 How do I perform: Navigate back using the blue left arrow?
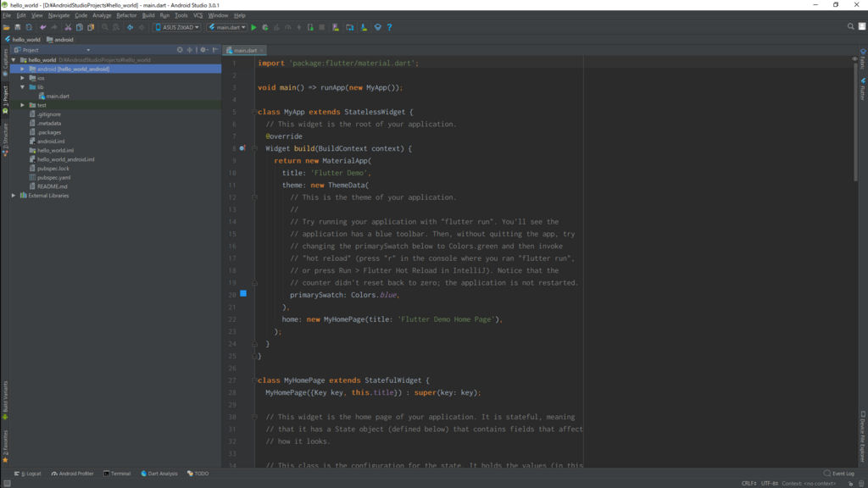(x=130, y=27)
